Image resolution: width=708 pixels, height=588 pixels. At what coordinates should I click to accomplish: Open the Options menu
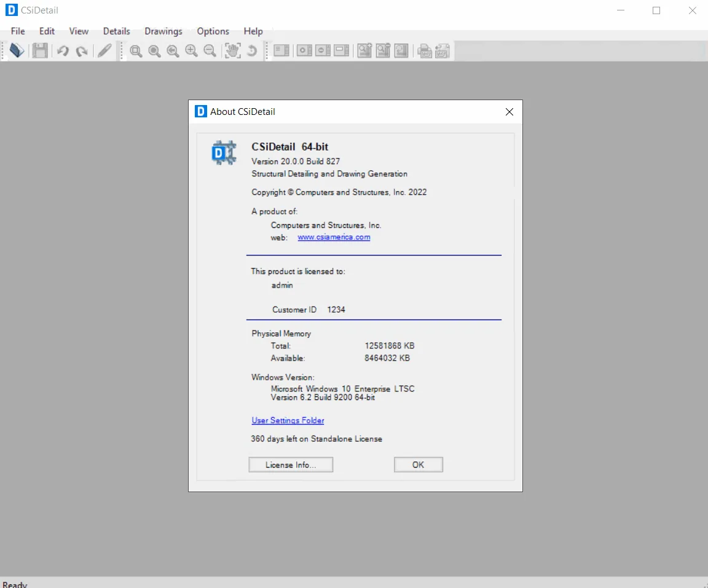[x=213, y=31]
